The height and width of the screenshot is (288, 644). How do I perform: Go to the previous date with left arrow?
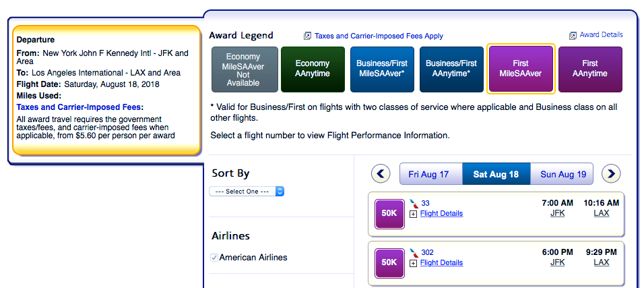point(381,174)
